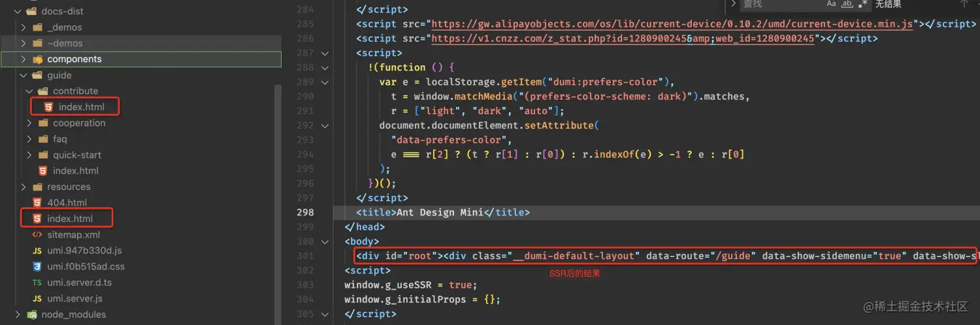Click the 'Ant Design Mini' title text

click(x=440, y=212)
